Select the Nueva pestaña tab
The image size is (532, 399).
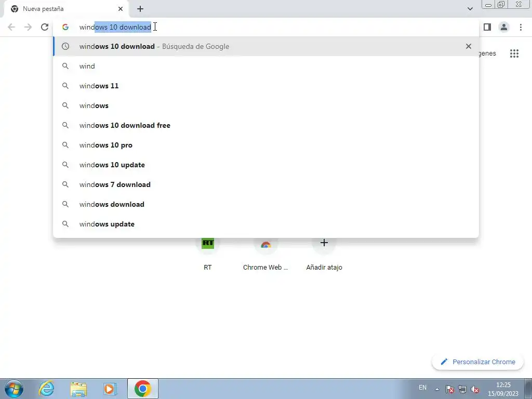coord(66,9)
